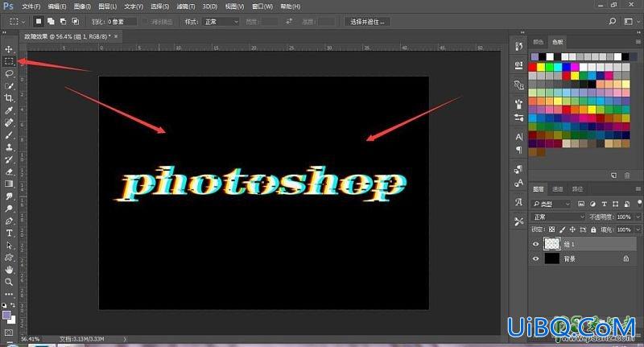The height and width of the screenshot is (347, 644).
Task: Expand the opacity 100% slider arrow
Action: pos(638,217)
